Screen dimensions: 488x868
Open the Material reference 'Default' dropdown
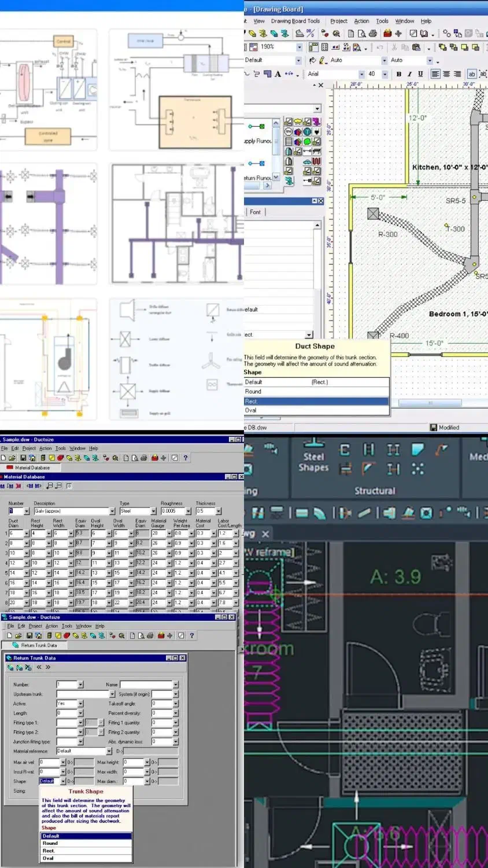coord(109,751)
